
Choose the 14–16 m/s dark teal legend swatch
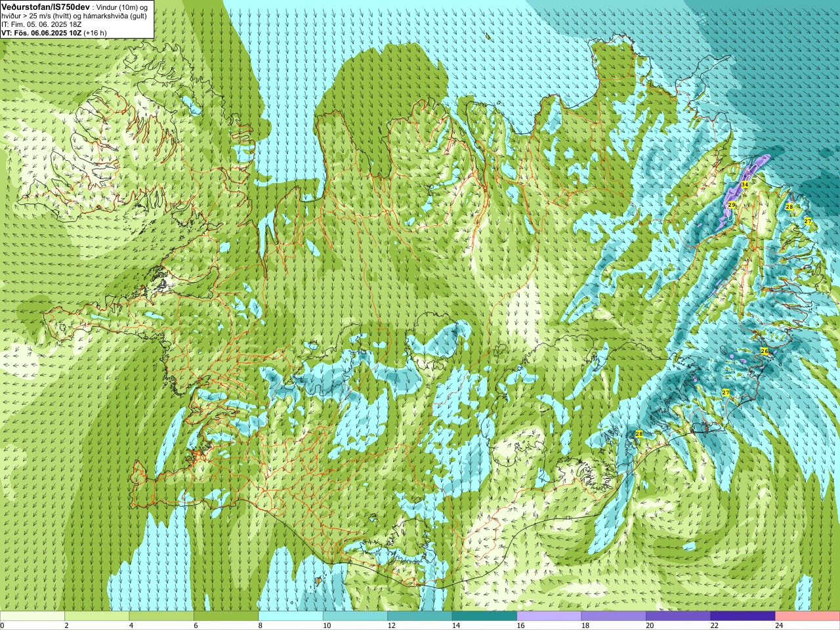(484, 616)
